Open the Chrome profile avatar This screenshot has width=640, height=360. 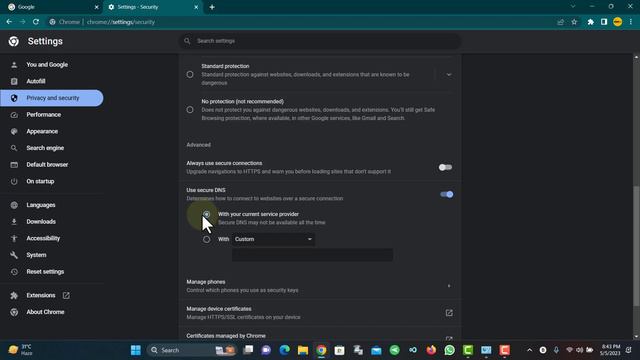click(x=618, y=22)
